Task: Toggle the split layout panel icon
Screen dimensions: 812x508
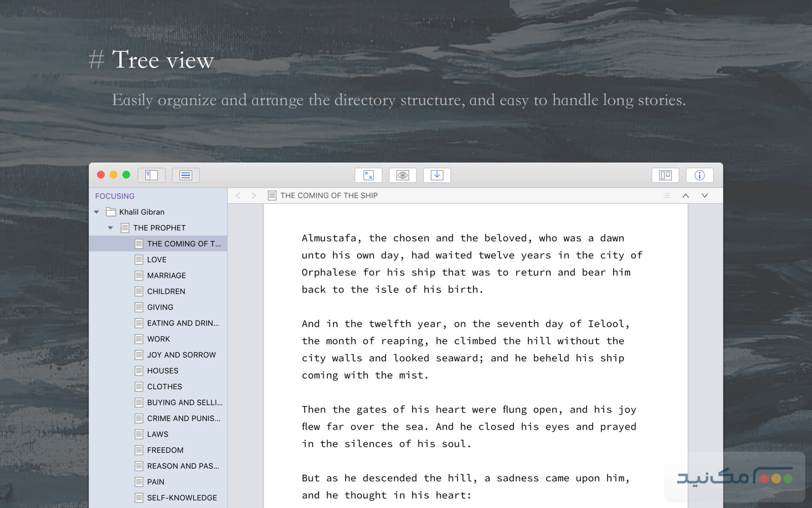Action: click(x=665, y=175)
